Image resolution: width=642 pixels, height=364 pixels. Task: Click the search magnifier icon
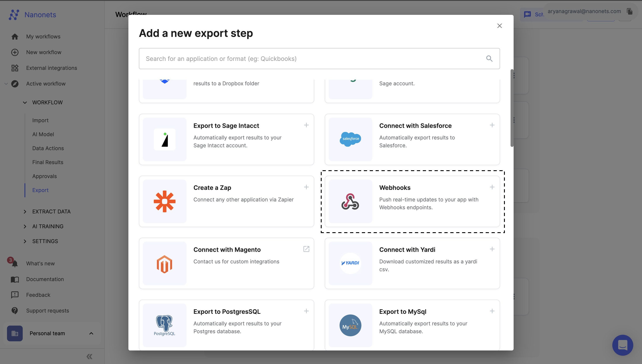[x=489, y=59]
